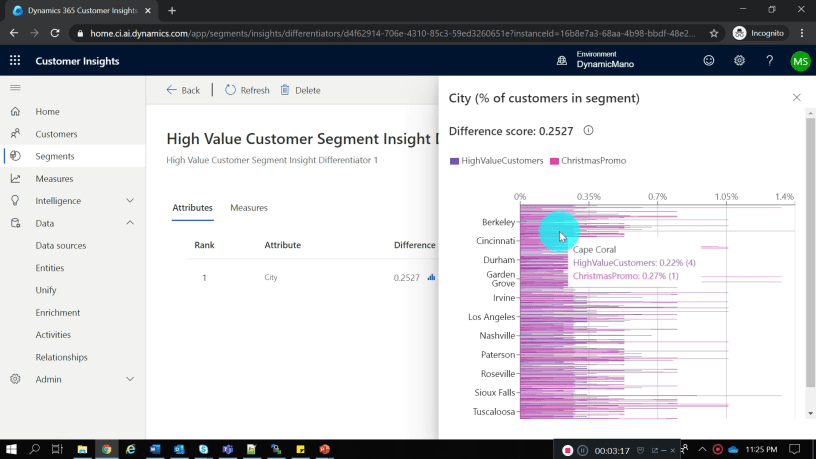Expand the Intelligence menu chevron
This screenshot has height=459, width=816.
[x=130, y=201]
